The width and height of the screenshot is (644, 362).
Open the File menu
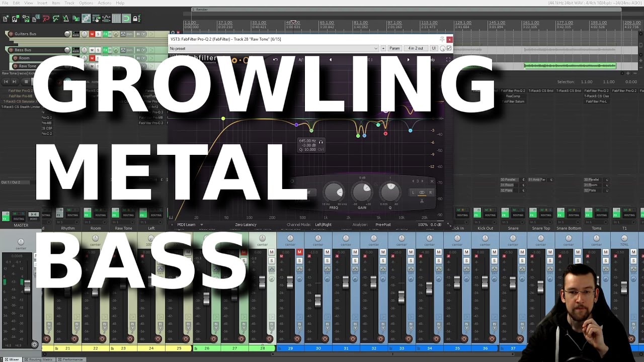click(5, 3)
